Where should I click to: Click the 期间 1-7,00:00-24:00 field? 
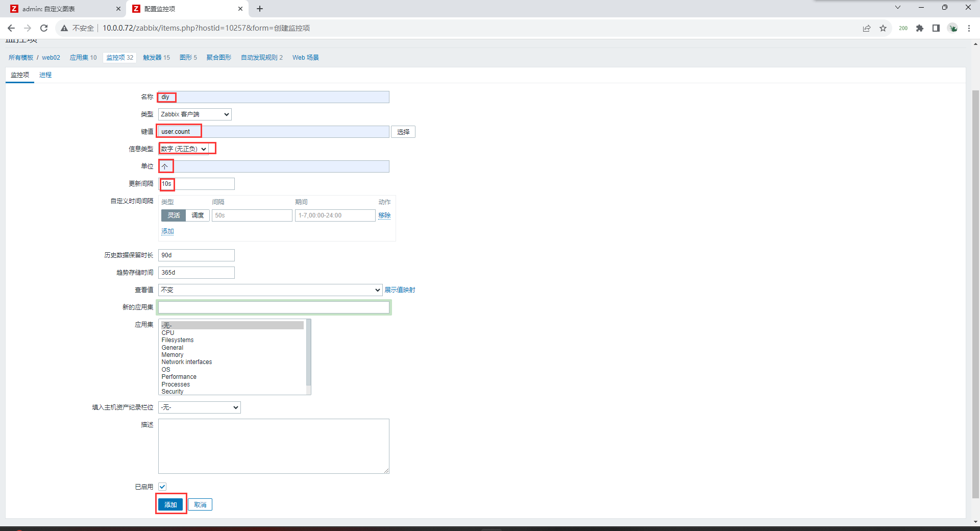(x=335, y=215)
